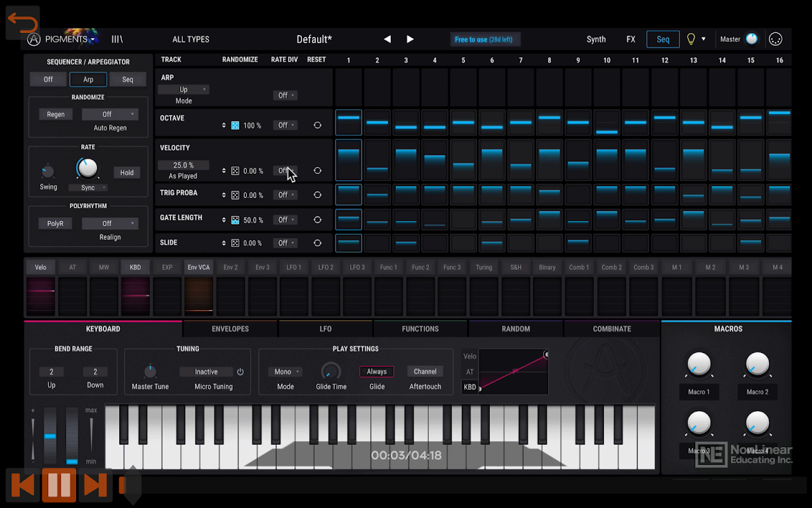Open the Functions modulation tab
This screenshot has height=508, width=812.
point(421,329)
